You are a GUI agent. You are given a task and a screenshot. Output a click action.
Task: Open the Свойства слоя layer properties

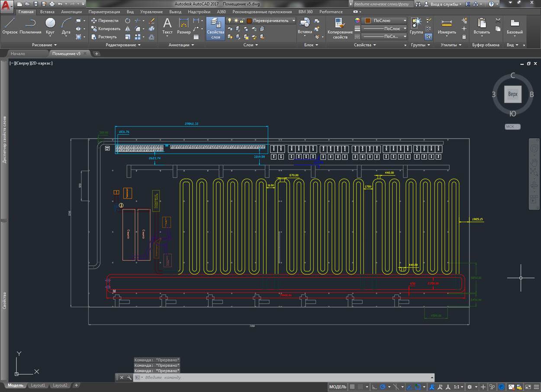[x=216, y=28]
